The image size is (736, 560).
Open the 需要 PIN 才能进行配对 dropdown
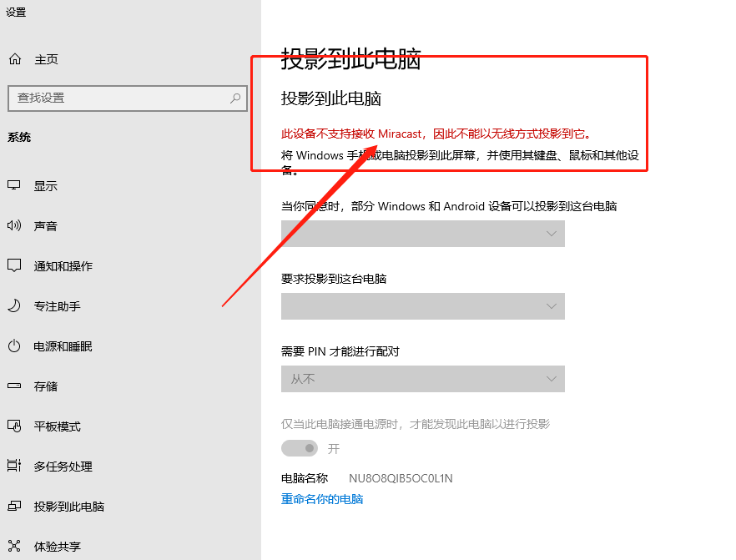tap(423, 379)
